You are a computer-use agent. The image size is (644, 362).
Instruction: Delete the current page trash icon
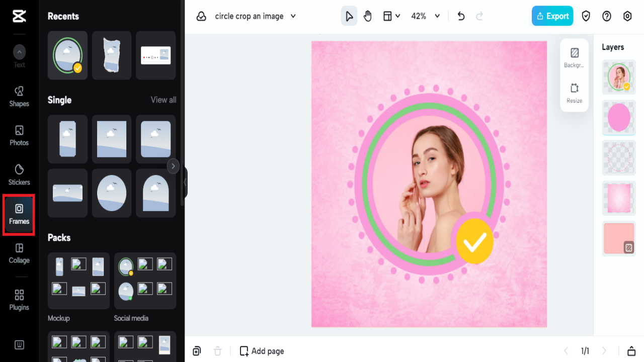217,351
